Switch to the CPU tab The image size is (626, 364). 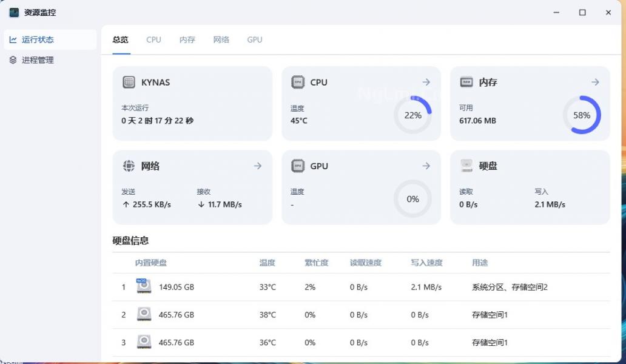coord(153,39)
